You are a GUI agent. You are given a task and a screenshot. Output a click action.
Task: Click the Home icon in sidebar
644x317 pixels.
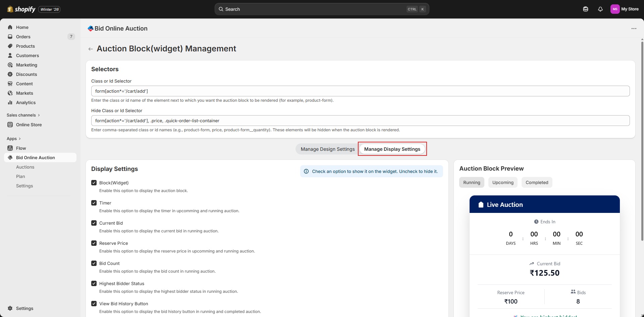coord(10,27)
